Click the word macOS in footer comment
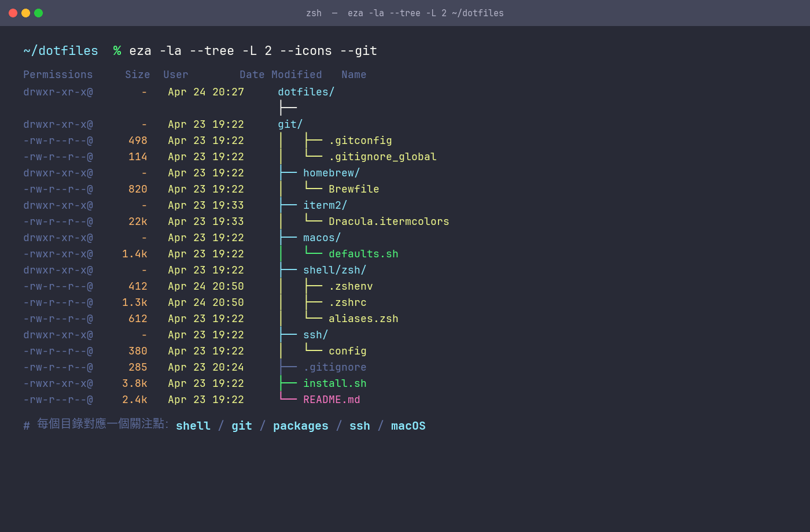 408,426
